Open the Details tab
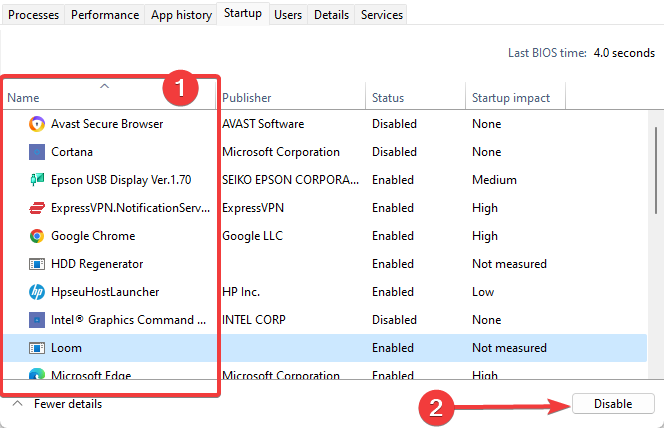The height and width of the screenshot is (428, 664). coord(331,15)
